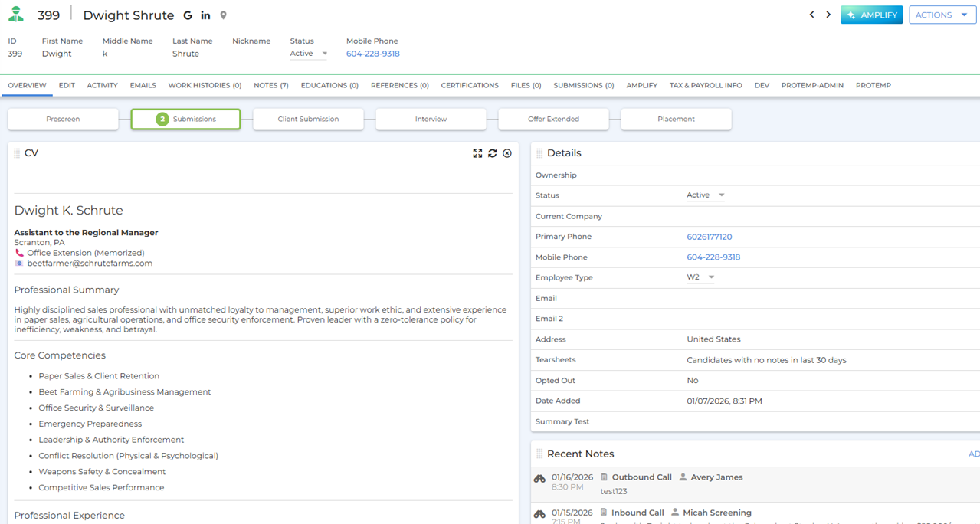The width and height of the screenshot is (980, 524).
Task: Click person icon beside Micah Screening
Action: tap(675, 513)
